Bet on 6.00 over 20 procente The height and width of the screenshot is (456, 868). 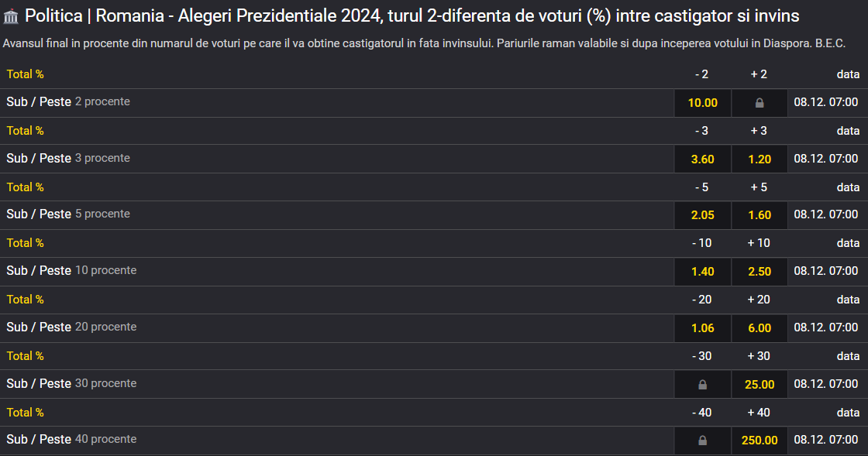point(759,327)
